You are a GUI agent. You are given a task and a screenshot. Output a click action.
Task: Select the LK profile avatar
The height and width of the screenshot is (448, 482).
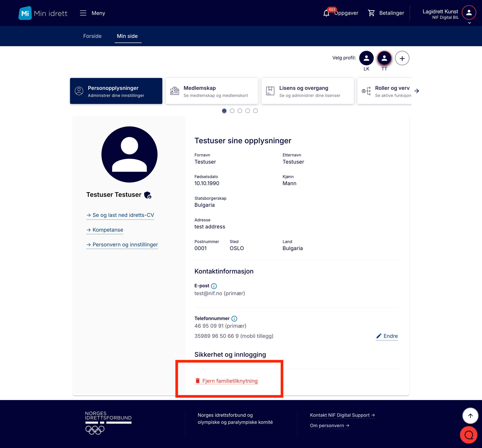366,58
